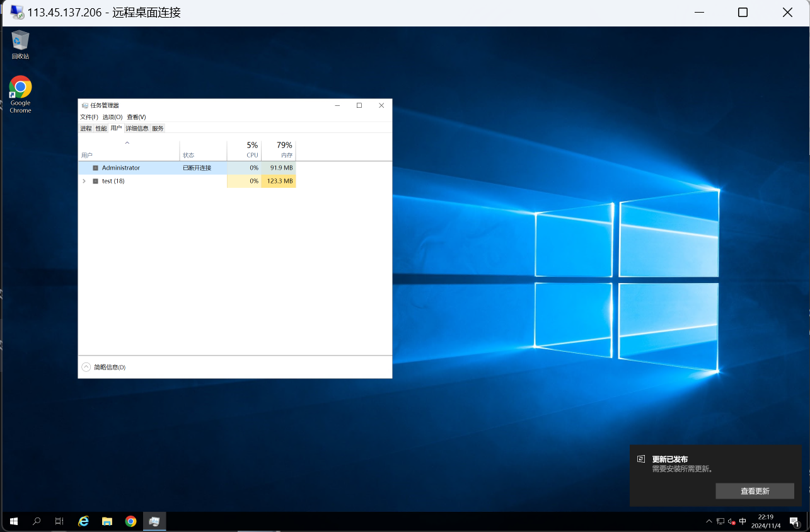Open the 选项(O) menu

click(x=112, y=117)
